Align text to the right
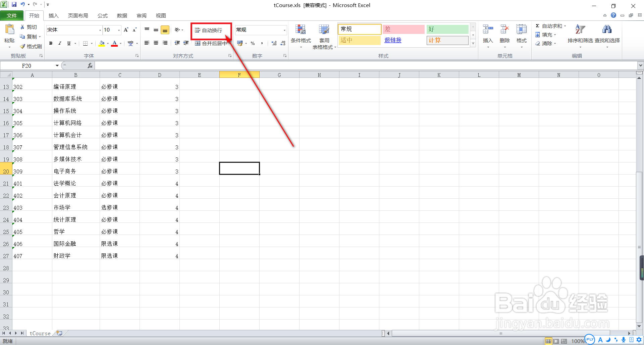Image resolution: width=644 pixels, height=345 pixels. tap(165, 43)
